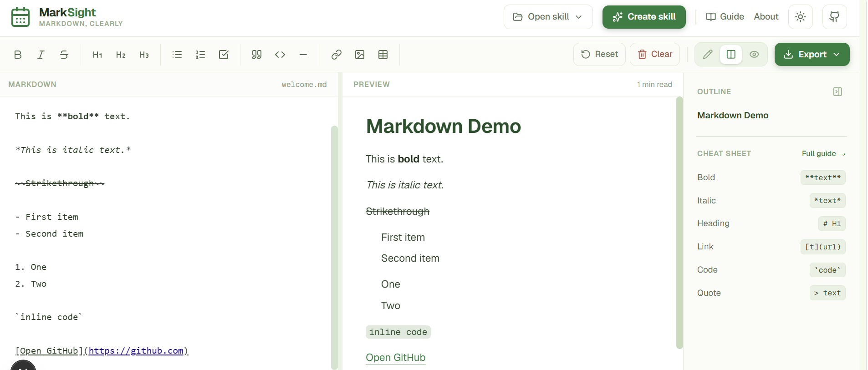Viewport: 868px width, 370px height.
Task: Apply bold formatting from the toolbar
Action: pos(18,55)
